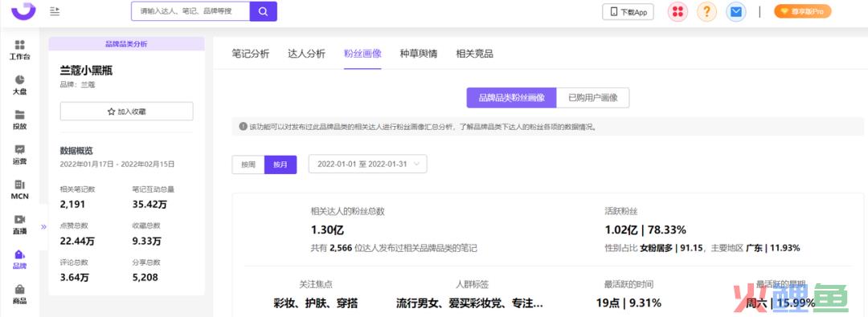Click the 点赞总数 value 22.44万
Screen dimensions: 868x317
click(x=77, y=241)
